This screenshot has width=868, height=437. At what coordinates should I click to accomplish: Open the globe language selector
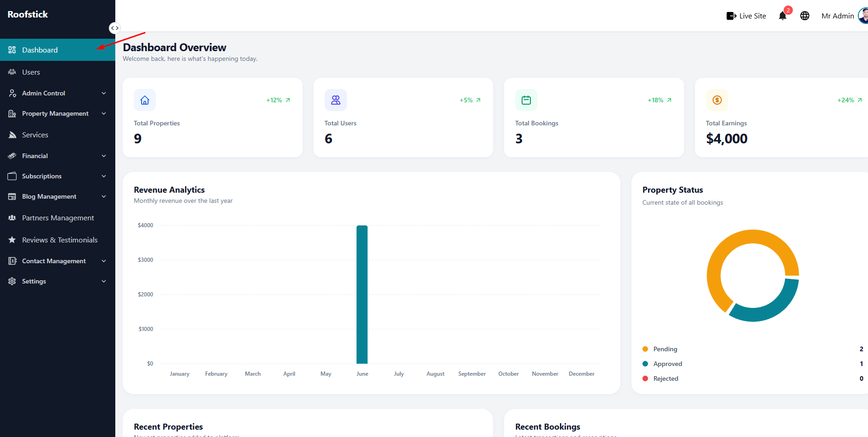[x=805, y=16]
